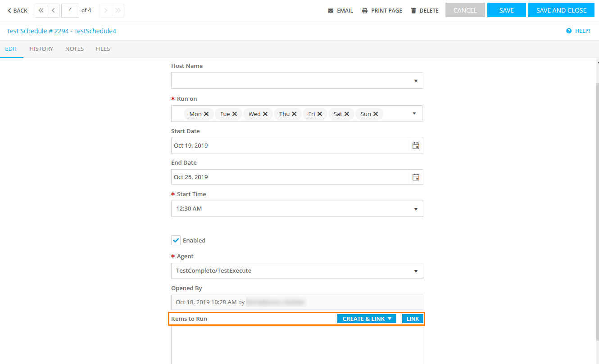Click the Save and Close button

[x=561, y=10]
